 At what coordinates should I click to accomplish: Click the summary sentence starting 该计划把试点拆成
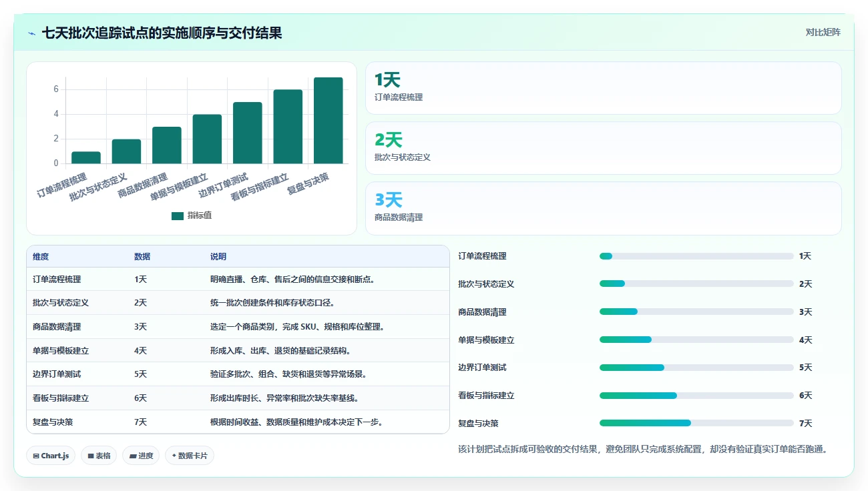coord(643,449)
